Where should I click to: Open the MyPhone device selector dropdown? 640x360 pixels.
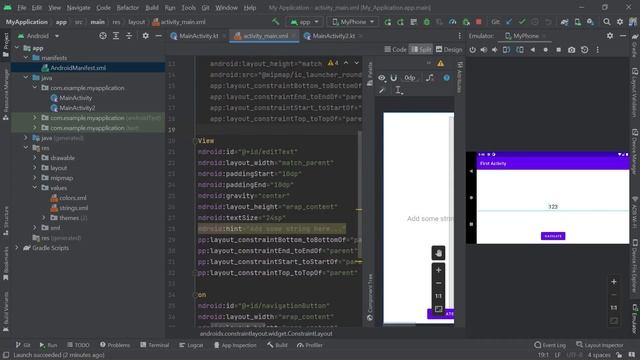pos(353,22)
